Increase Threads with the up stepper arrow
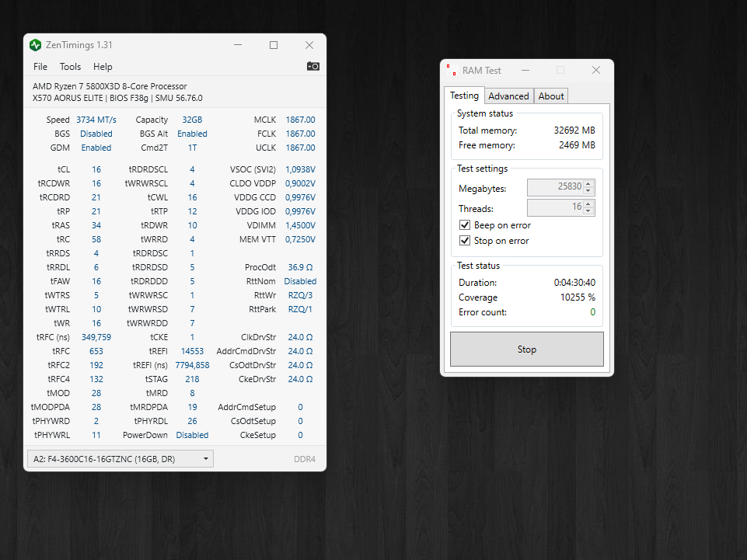 click(589, 203)
